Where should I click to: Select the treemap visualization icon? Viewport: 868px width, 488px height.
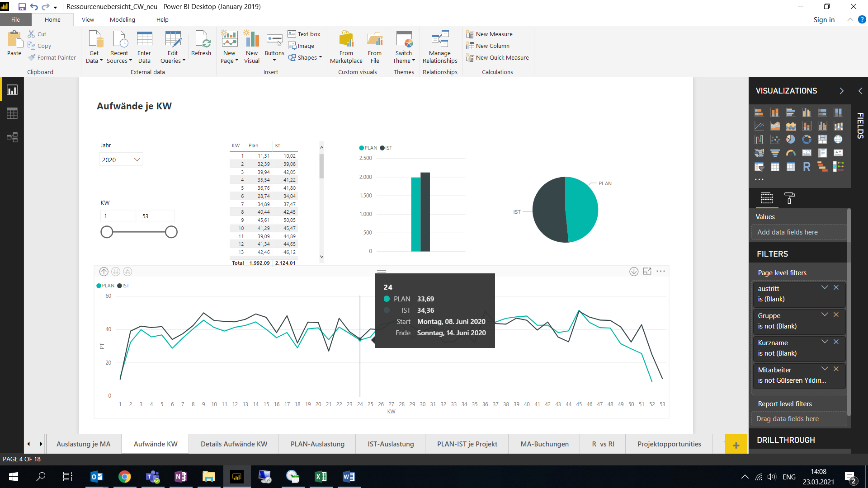822,140
